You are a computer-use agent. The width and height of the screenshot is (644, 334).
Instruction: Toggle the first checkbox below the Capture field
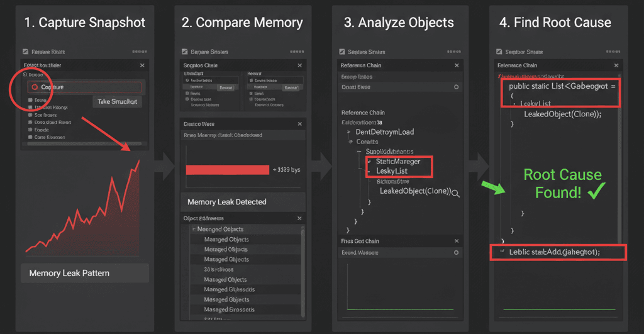[30, 100]
